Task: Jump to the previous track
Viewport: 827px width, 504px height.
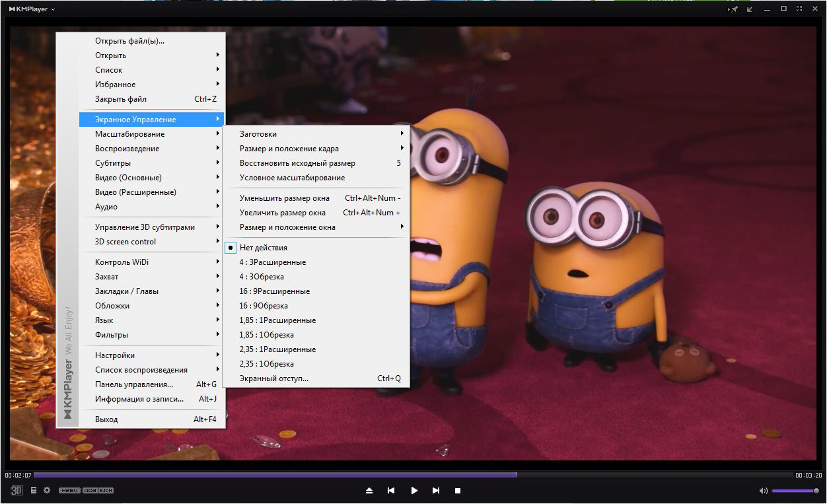Action: [x=391, y=490]
